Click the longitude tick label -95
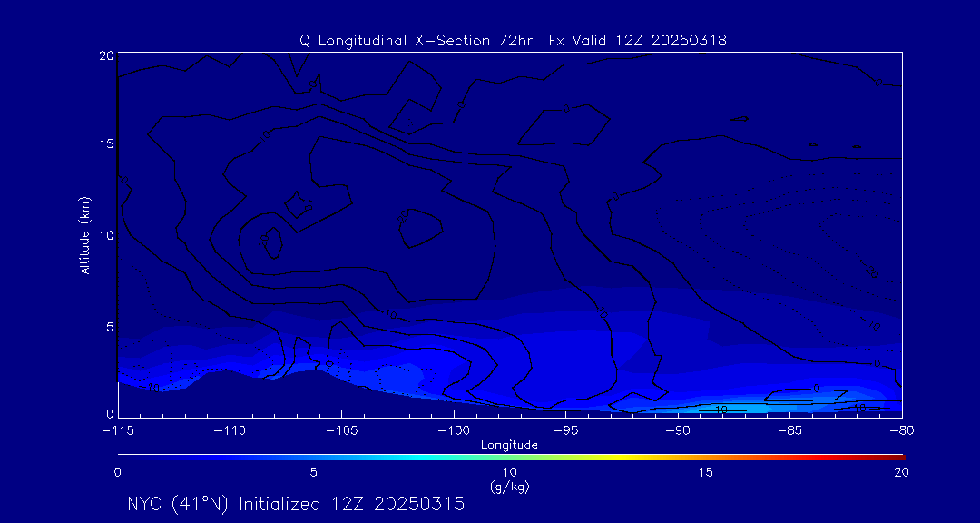980x523 pixels. coord(565,431)
